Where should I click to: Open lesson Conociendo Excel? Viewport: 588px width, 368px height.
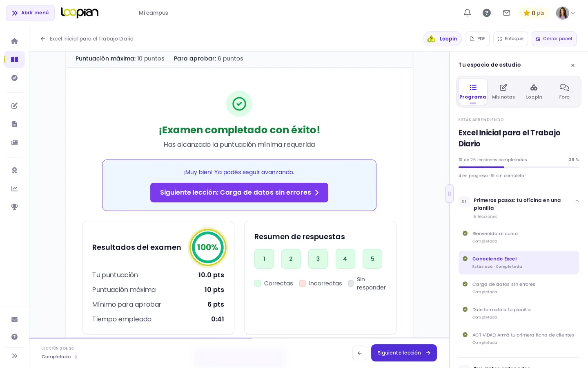click(519, 263)
